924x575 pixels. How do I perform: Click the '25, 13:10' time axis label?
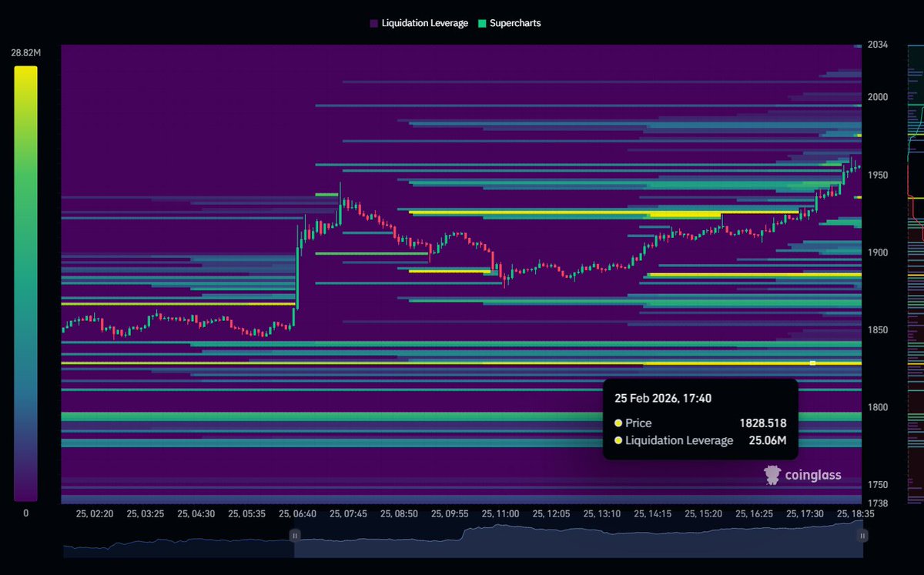click(601, 513)
